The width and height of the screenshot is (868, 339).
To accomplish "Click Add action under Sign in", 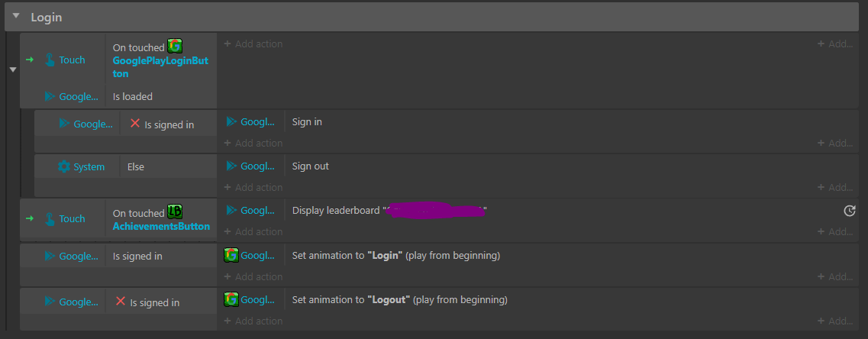I will 253,143.
